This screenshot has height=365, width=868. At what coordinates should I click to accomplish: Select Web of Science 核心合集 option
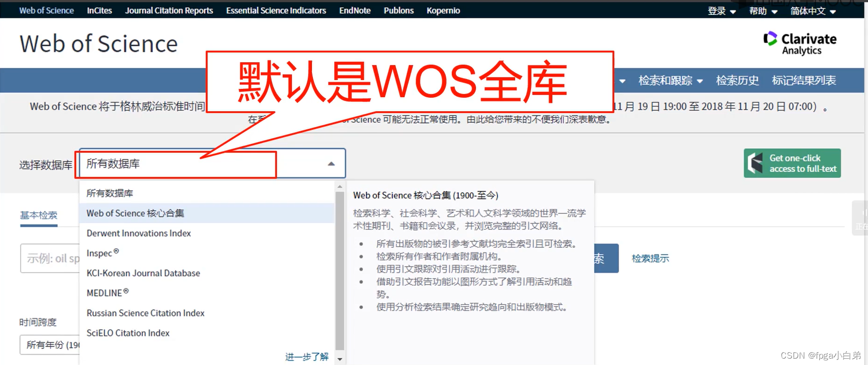click(207, 213)
